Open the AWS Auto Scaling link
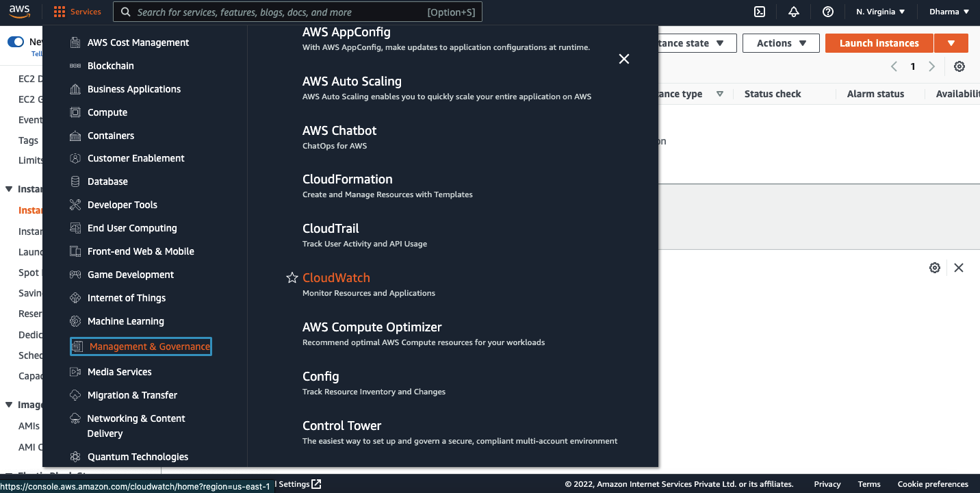980x493 pixels. pyautogui.click(x=352, y=81)
